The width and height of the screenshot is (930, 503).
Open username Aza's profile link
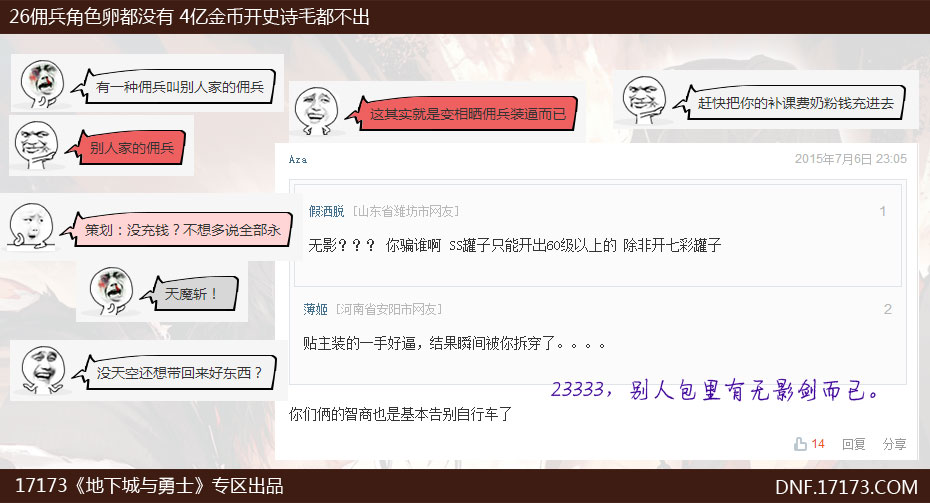pyautogui.click(x=298, y=160)
